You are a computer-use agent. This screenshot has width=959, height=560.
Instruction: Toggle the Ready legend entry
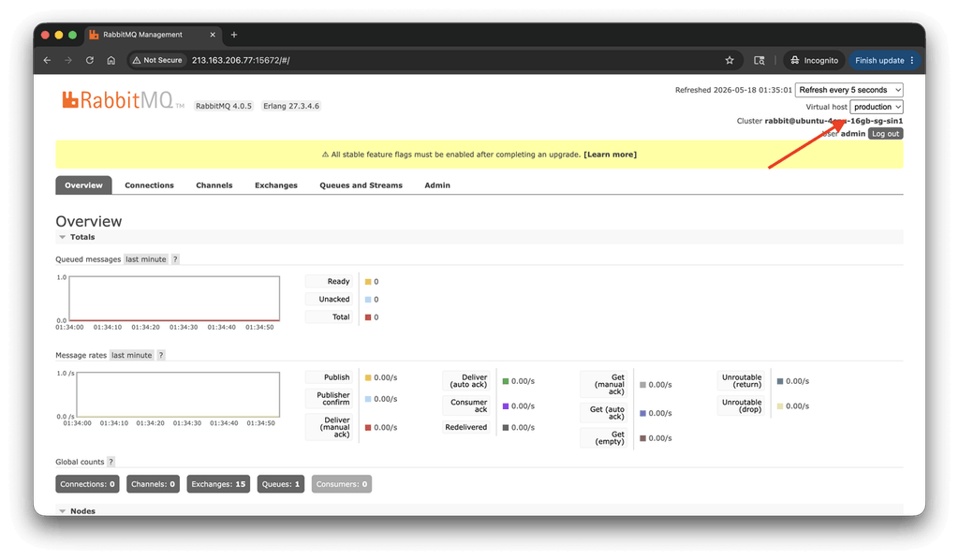point(329,281)
